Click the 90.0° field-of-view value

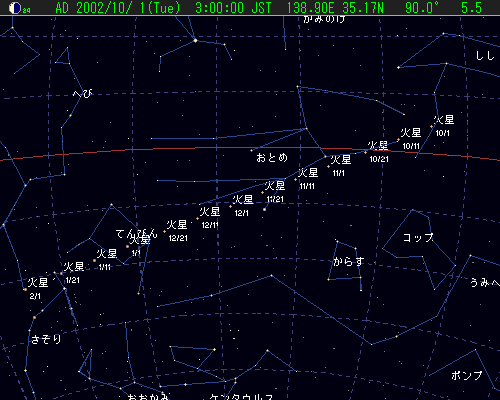coord(422,8)
